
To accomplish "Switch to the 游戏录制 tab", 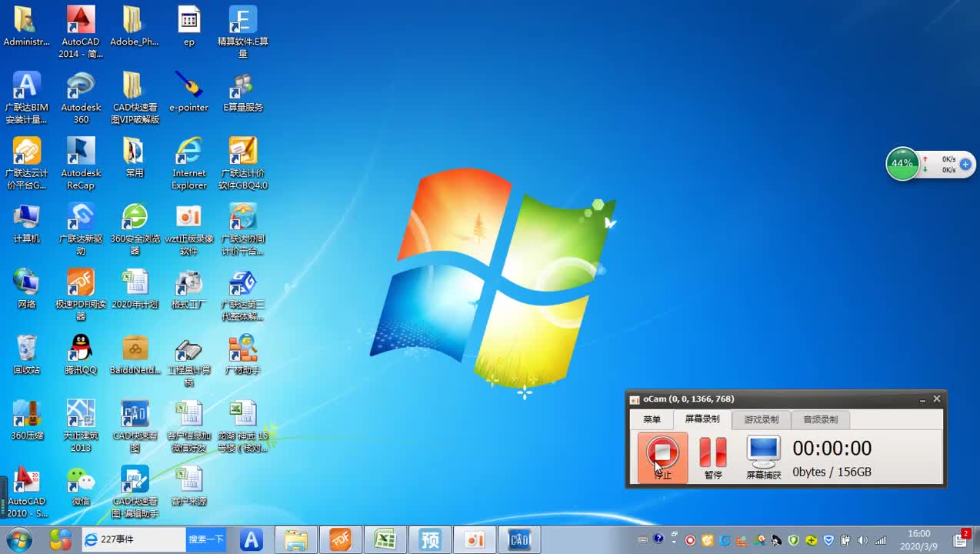I will tap(761, 419).
